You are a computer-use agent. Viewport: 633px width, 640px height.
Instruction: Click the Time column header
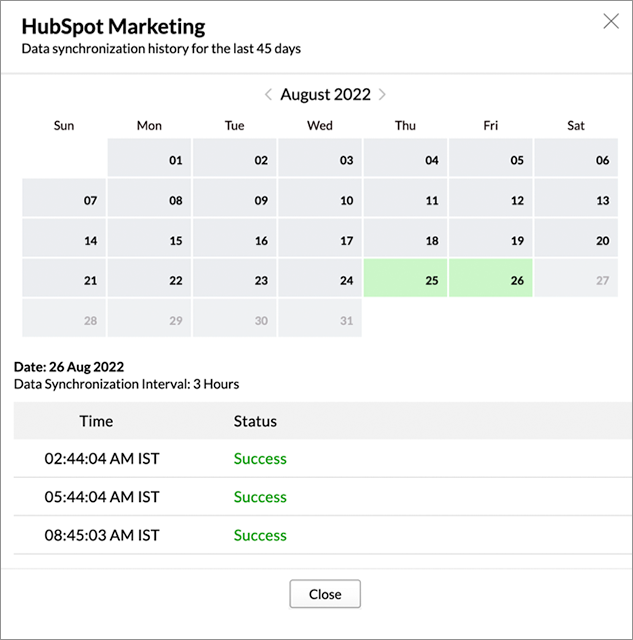96,421
